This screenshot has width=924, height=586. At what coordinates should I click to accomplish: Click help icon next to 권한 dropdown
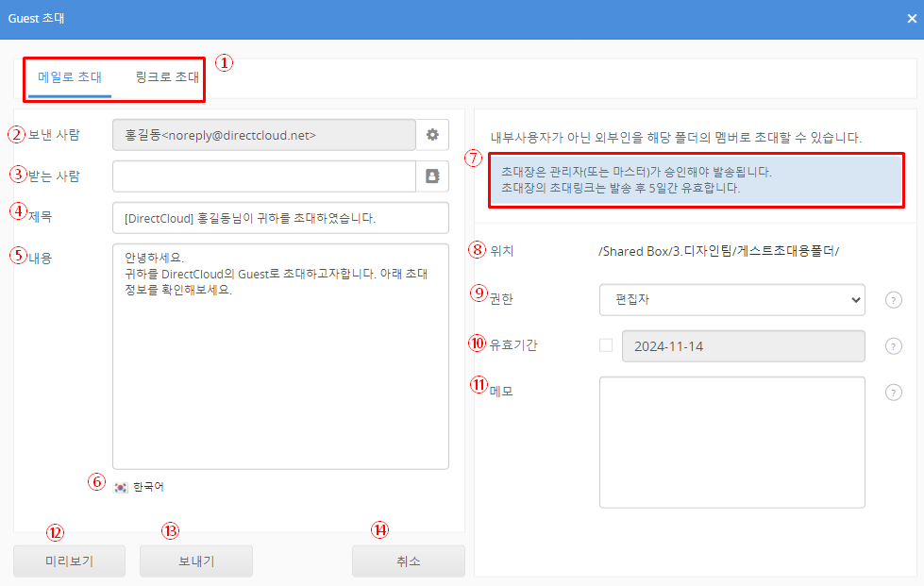click(x=893, y=300)
